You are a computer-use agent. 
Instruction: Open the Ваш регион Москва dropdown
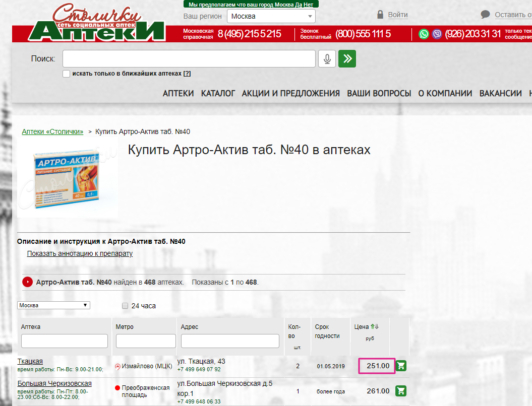[271, 16]
